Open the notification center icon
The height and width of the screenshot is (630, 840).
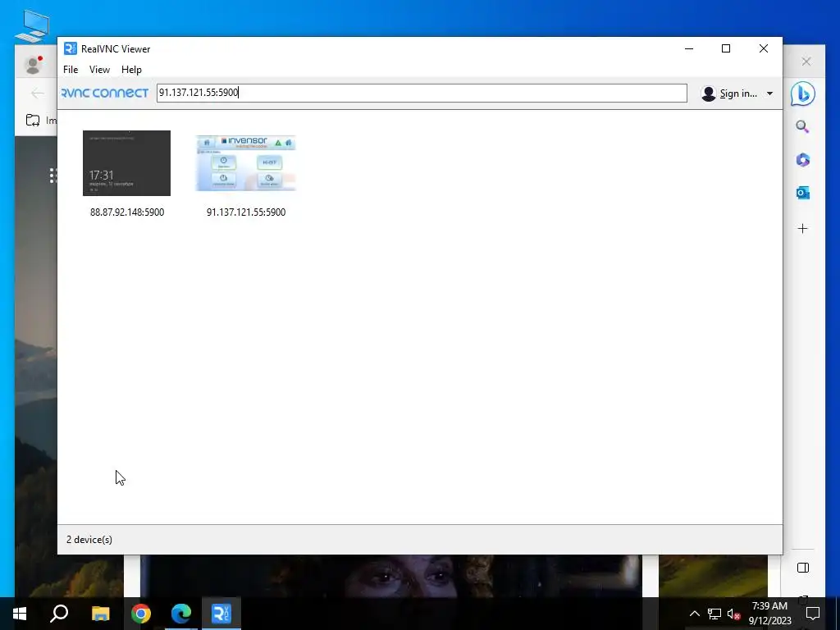coord(813,614)
